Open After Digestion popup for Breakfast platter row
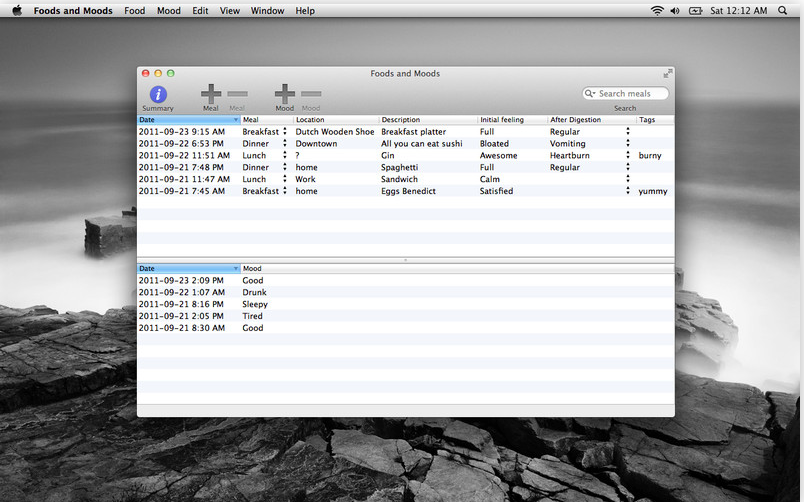804x502 pixels. (628, 131)
